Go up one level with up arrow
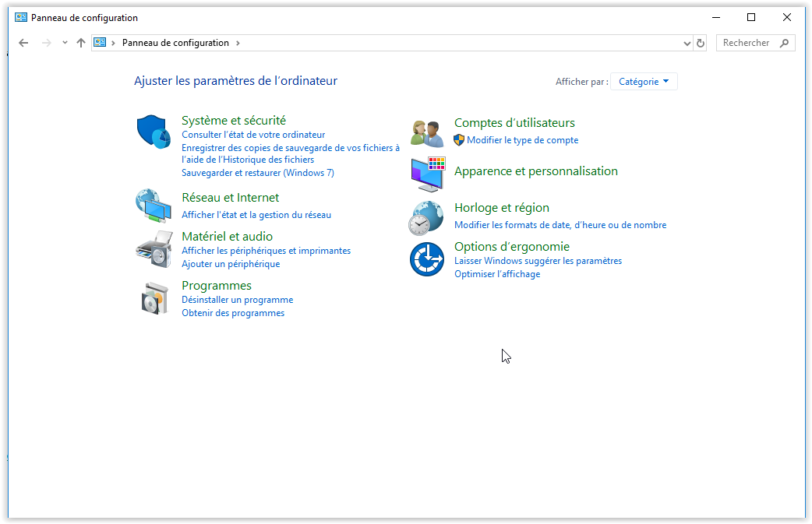 pyautogui.click(x=81, y=44)
